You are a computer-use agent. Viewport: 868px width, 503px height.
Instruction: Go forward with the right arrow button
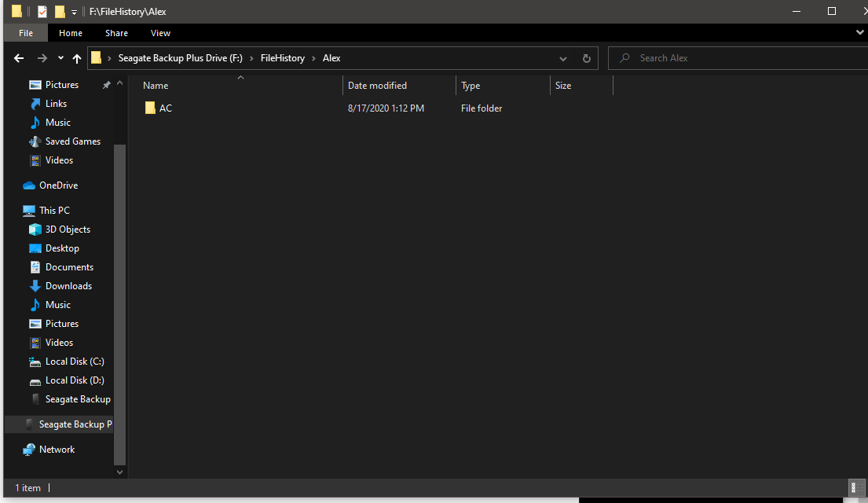[42, 58]
